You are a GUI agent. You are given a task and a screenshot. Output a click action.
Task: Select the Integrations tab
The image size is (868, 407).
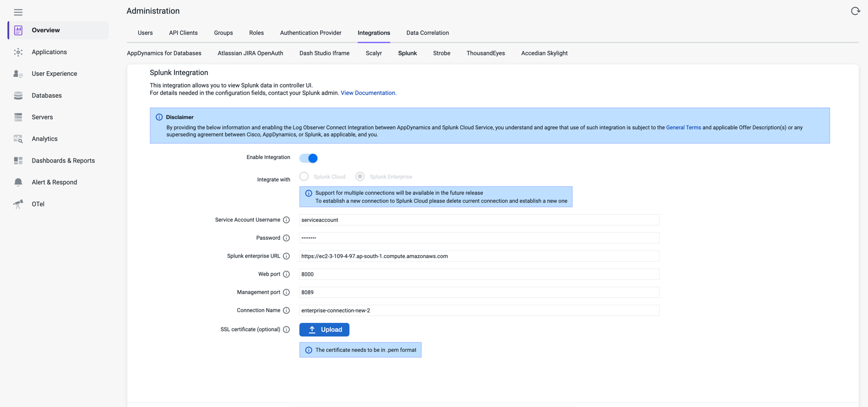coord(374,33)
